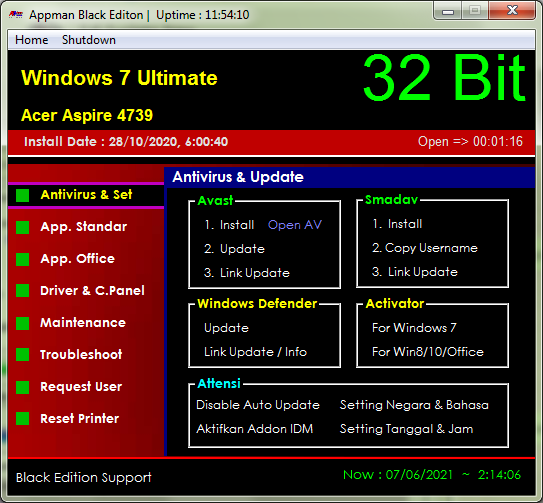Screen dimensions: 543x503
Task: Open the Shutdown menu
Action: (x=89, y=40)
